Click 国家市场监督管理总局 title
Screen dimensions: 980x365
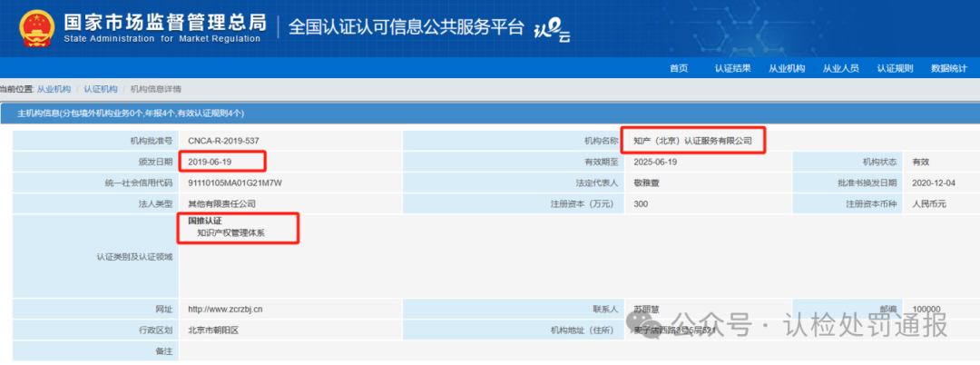(x=165, y=22)
